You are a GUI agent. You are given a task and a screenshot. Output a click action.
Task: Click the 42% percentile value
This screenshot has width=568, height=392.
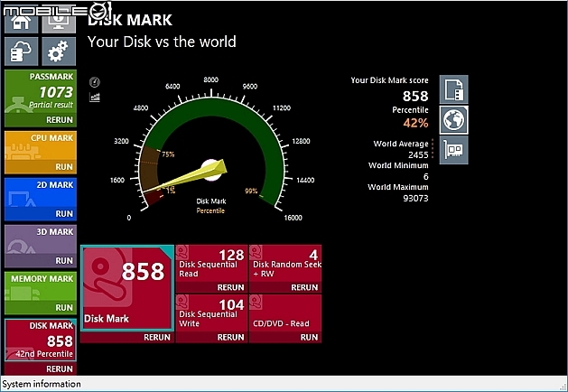[415, 123]
